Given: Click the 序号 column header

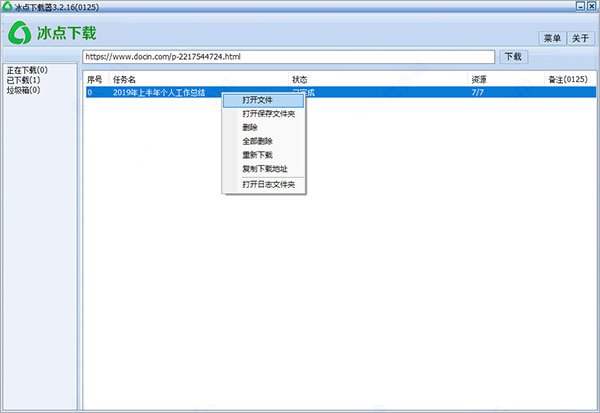Looking at the screenshot, I should (x=95, y=80).
